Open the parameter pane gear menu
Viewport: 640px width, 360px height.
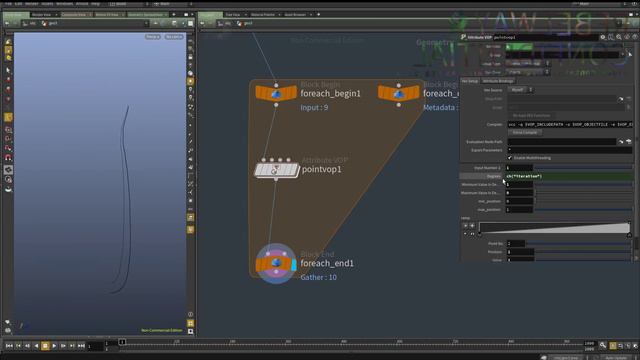click(x=603, y=37)
